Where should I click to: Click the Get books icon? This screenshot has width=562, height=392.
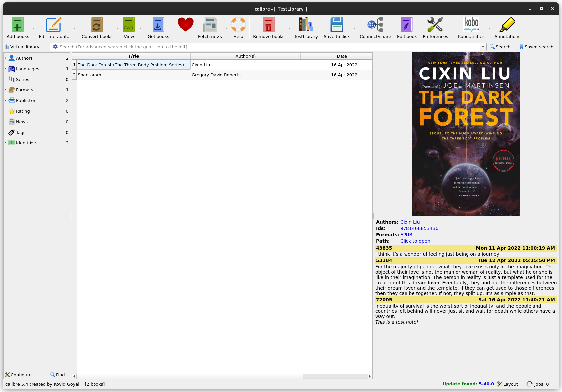pos(158,25)
